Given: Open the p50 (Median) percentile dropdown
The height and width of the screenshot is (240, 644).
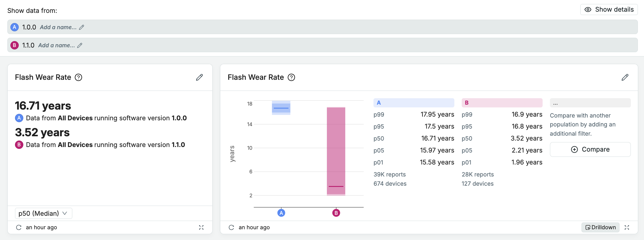Looking at the screenshot, I should point(44,213).
